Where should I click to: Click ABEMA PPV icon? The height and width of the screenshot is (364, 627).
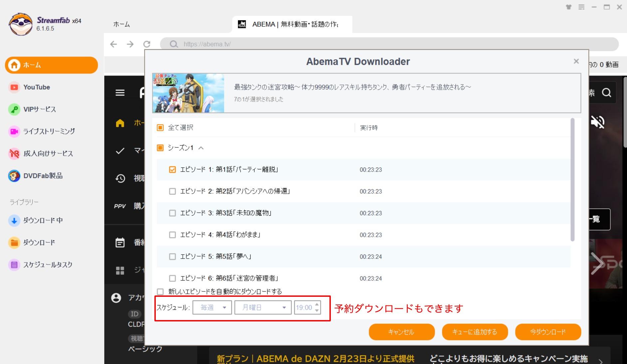click(120, 206)
